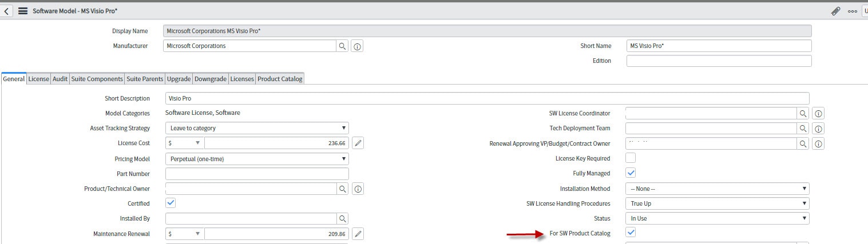Open the hamburger context menu icon

coord(23,11)
